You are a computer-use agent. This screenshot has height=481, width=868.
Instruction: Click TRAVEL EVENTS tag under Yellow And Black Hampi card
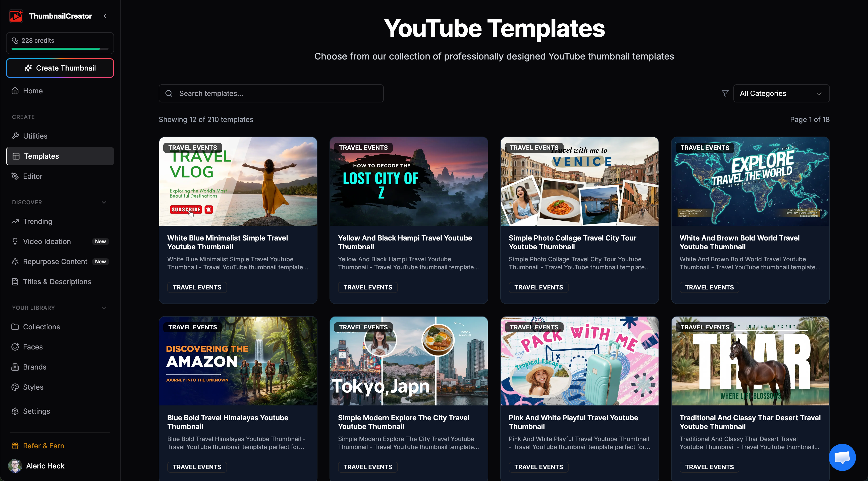tap(368, 287)
